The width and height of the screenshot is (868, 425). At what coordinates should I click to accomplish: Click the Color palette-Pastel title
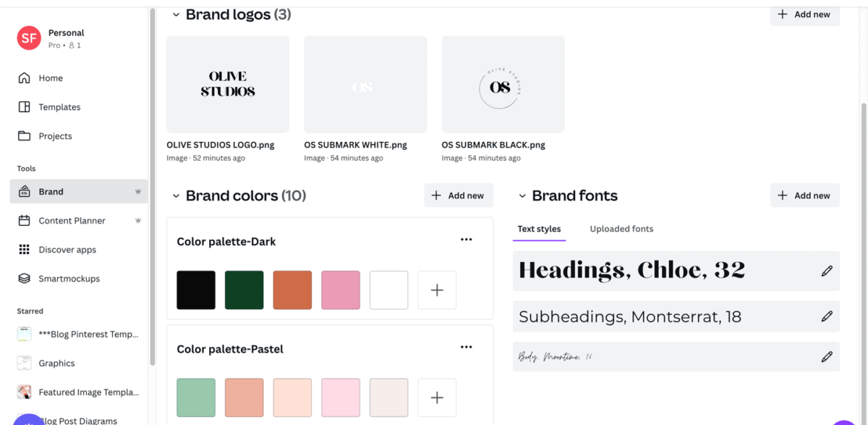[230, 349]
